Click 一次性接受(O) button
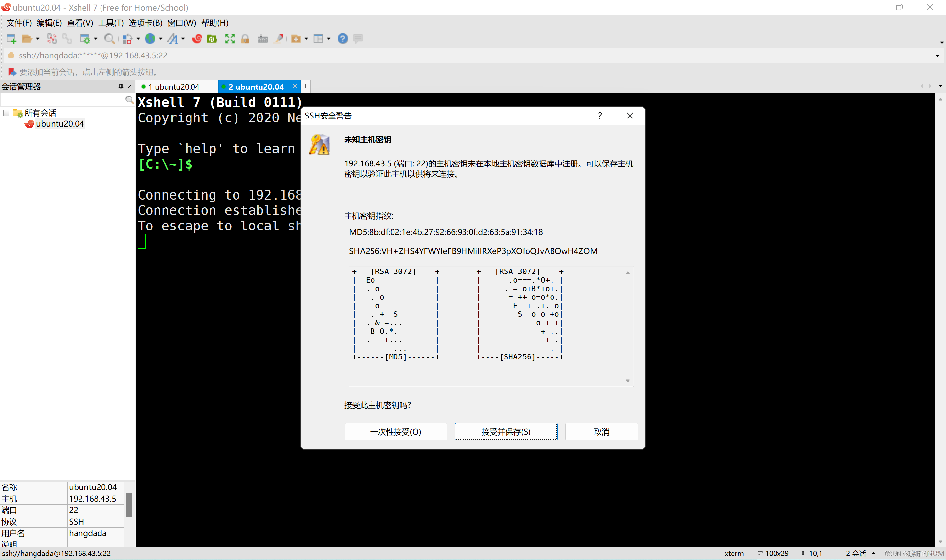This screenshot has height=560, width=946. tap(395, 432)
